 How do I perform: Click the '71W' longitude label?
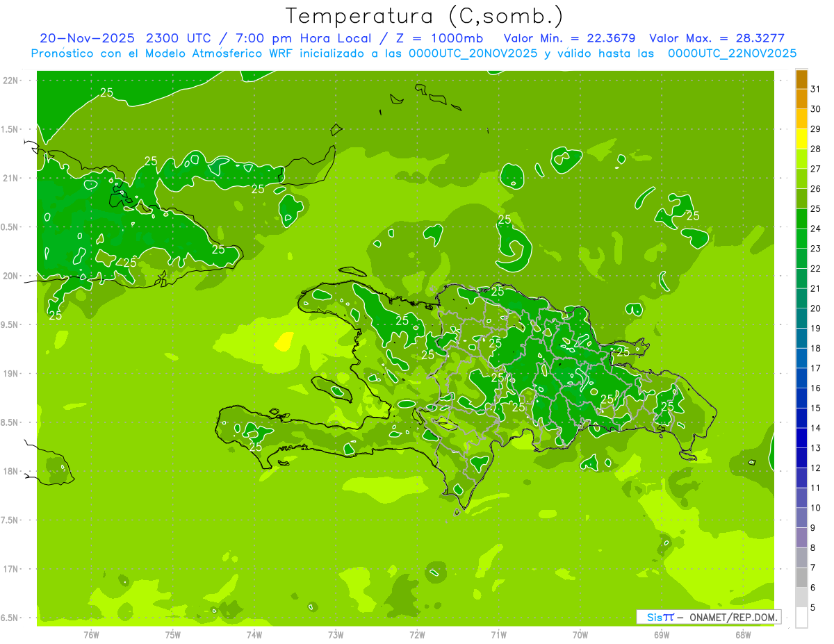pos(498,635)
